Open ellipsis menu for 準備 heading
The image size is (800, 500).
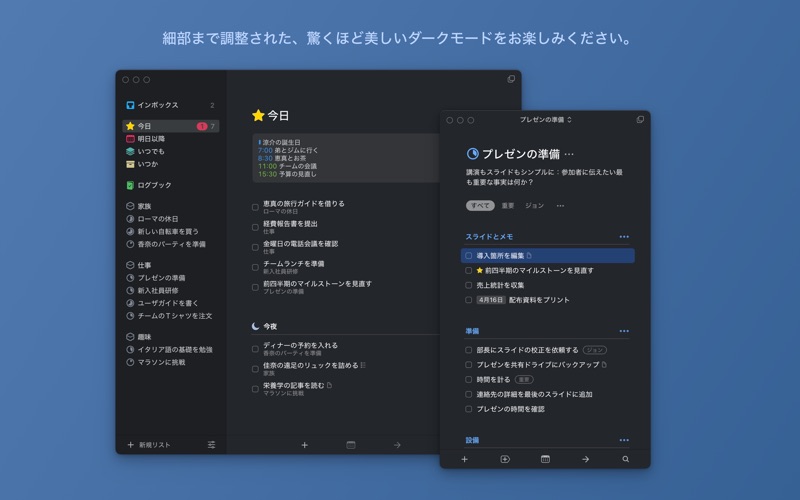(624, 331)
